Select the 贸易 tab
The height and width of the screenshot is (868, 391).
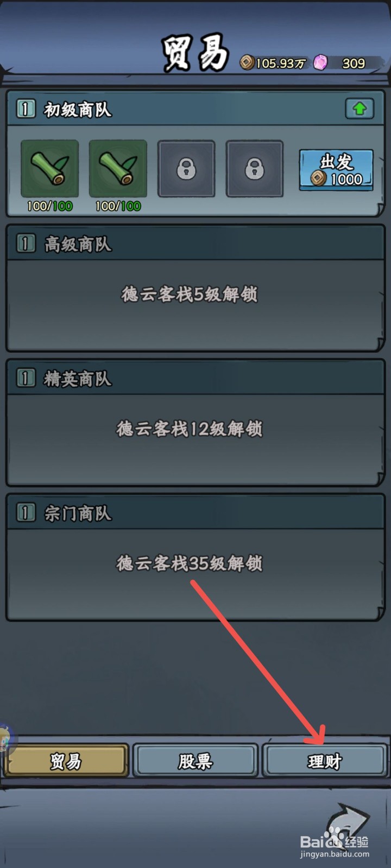(x=66, y=761)
